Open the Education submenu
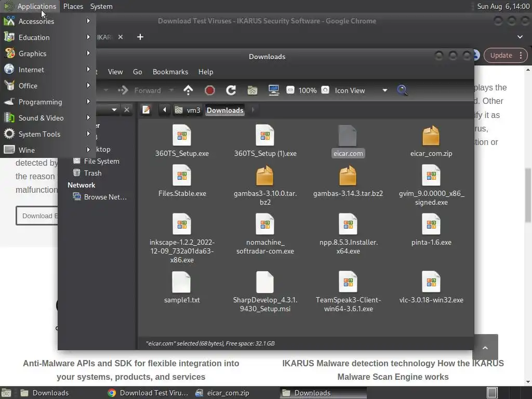The width and height of the screenshot is (532, 399). coord(47,37)
